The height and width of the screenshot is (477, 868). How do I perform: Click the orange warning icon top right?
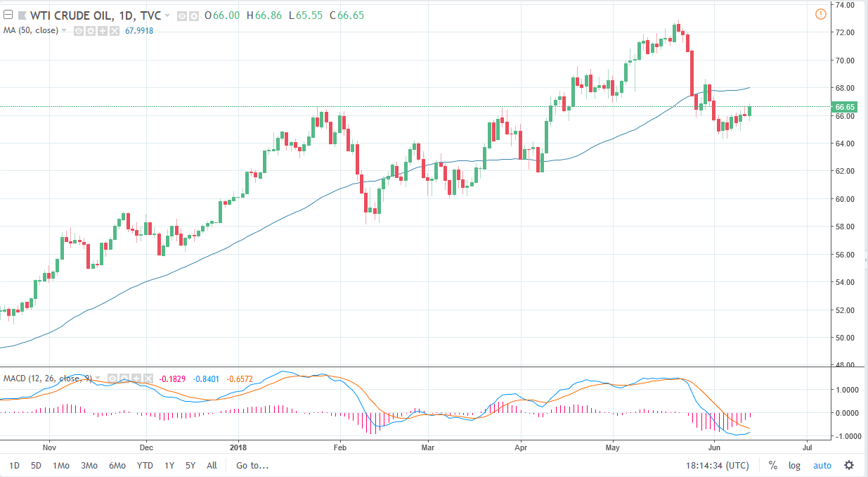[821, 13]
